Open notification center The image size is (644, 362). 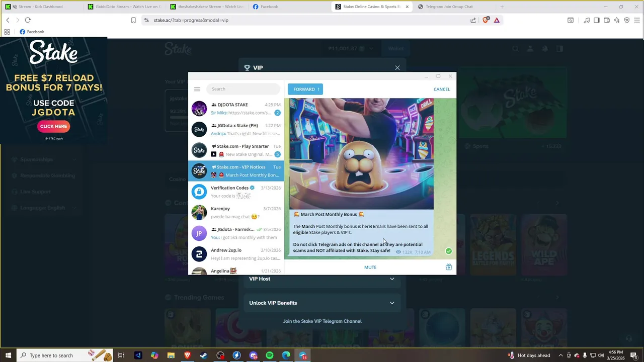[634, 355]
